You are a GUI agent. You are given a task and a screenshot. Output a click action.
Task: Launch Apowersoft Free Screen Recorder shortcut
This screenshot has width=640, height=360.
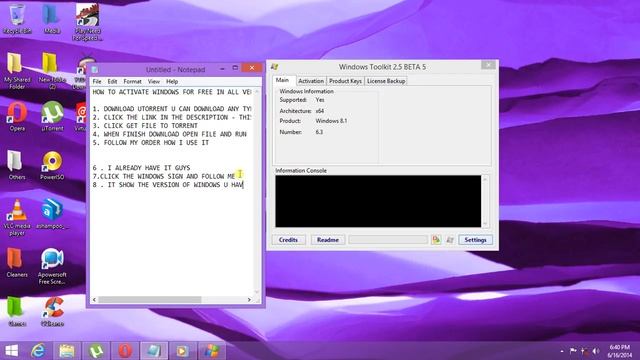click(x=52, y=266)
